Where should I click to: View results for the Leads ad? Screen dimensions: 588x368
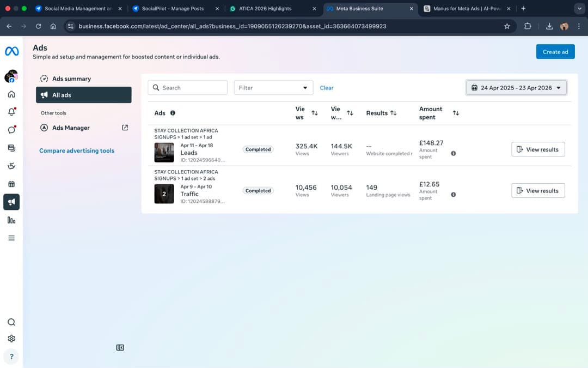538,149
